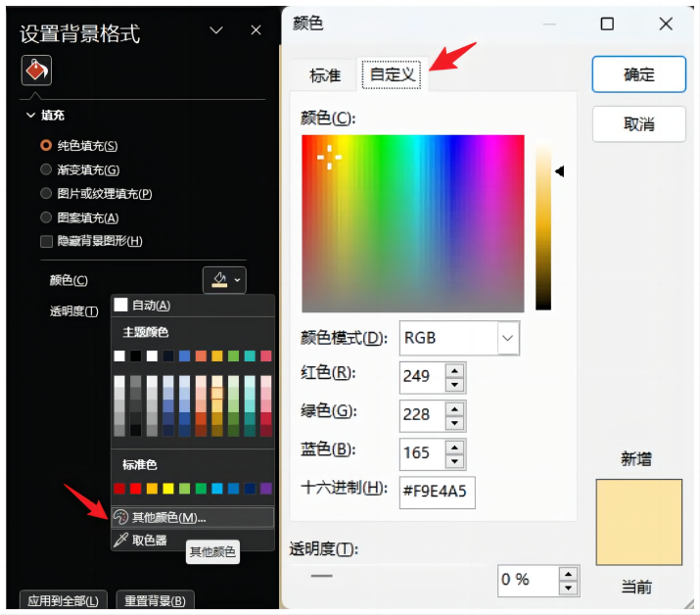Click the 透明度 percent field in 颜色 dialog
Screen dimensions: 700x615
click(x=528, y=580)
